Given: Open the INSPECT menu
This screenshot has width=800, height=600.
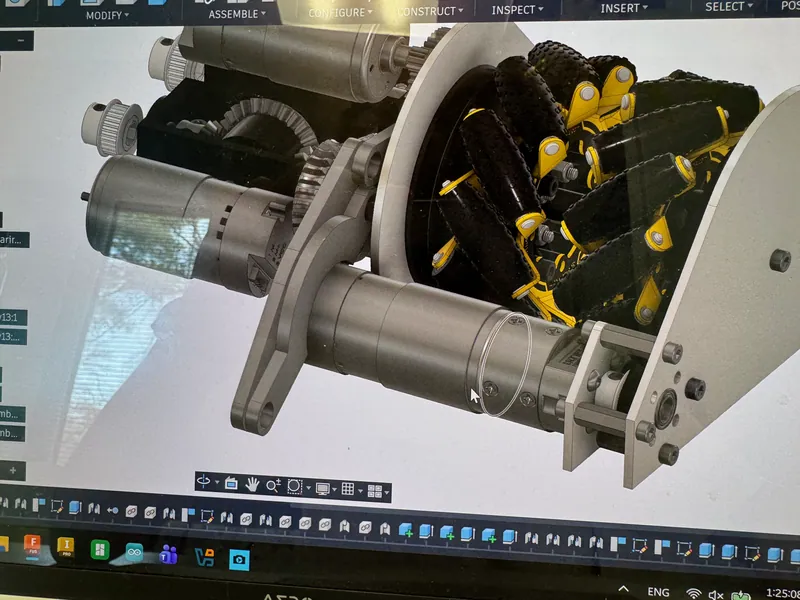Looking at the screenshot, I should click(517, 10).
